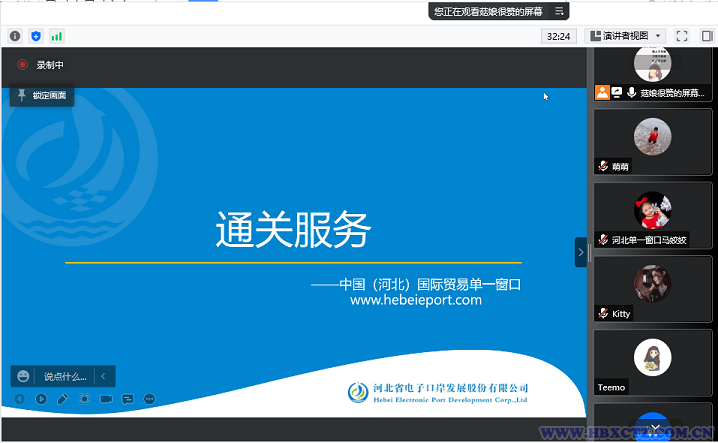Toggle the 锁定画面 pin
718x443 pixels.
(42, 96)
